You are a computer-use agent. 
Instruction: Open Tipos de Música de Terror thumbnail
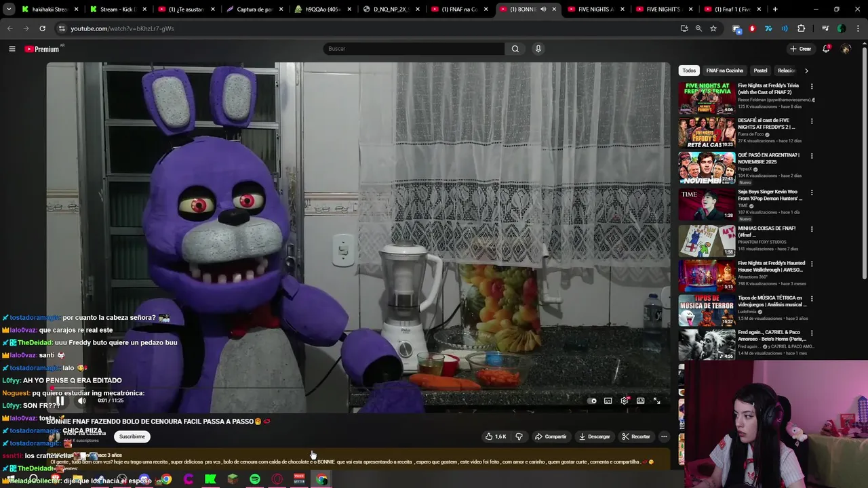(707, 310)
